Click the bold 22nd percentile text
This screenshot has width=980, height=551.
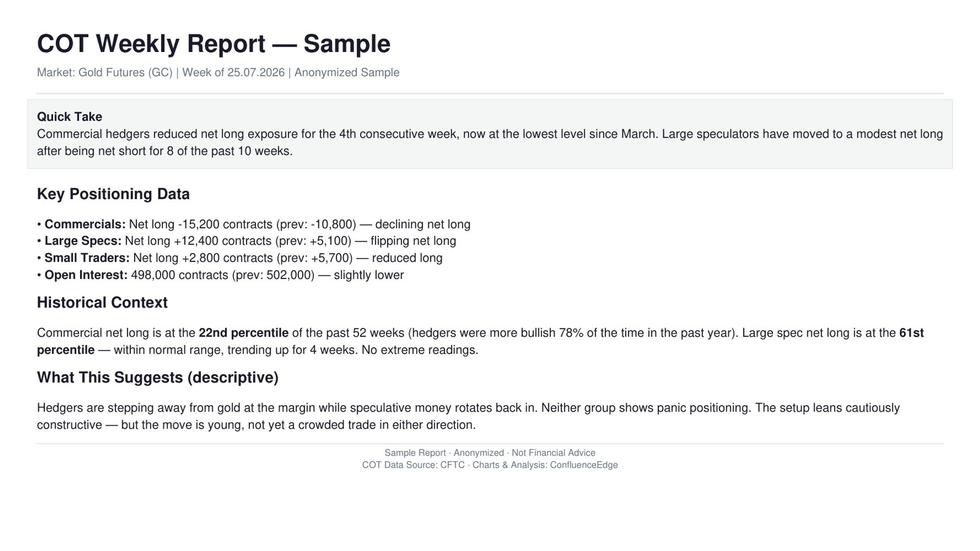[243, 333]
